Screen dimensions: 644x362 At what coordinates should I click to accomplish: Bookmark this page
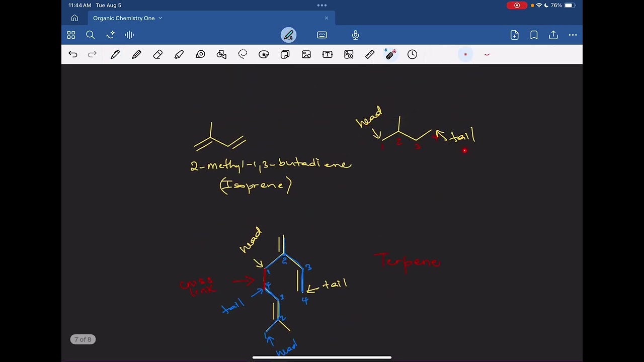pos(534,35)
